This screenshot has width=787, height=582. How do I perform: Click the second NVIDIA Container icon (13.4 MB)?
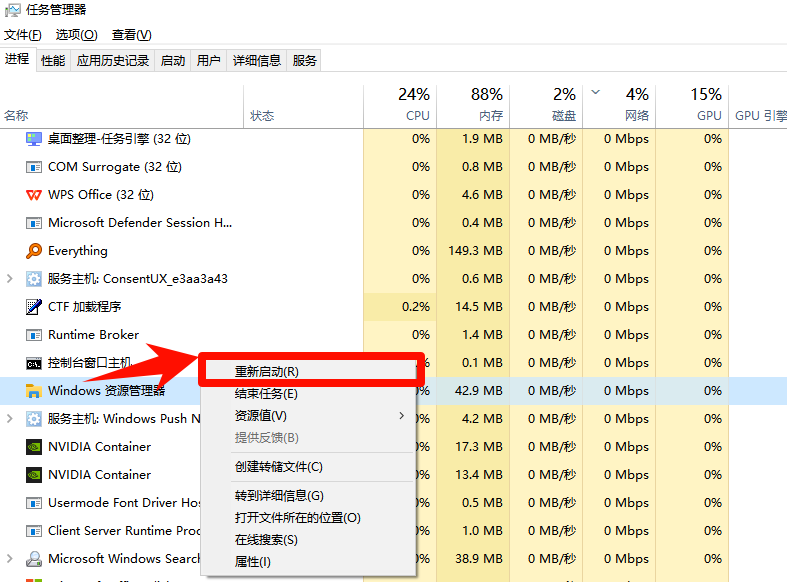(x=34, y=475)
